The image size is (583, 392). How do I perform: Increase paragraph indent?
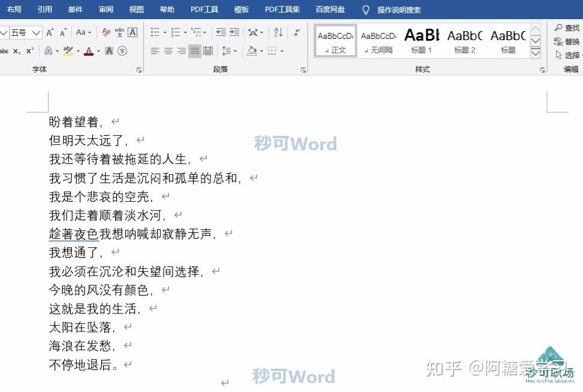pos(234,32)
